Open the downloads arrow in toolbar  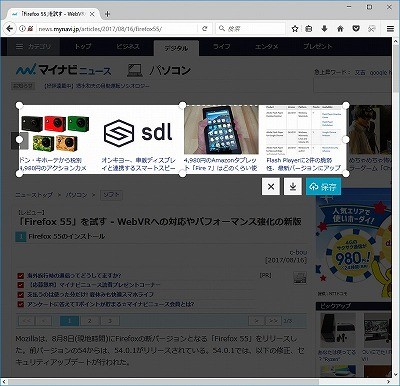click(x=324, y=29)
